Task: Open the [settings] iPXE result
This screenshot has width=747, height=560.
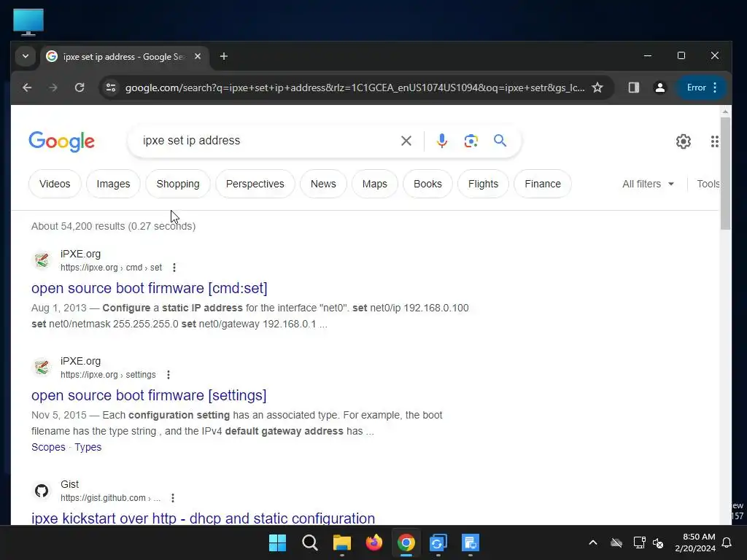Action: [x=149, y=395]
